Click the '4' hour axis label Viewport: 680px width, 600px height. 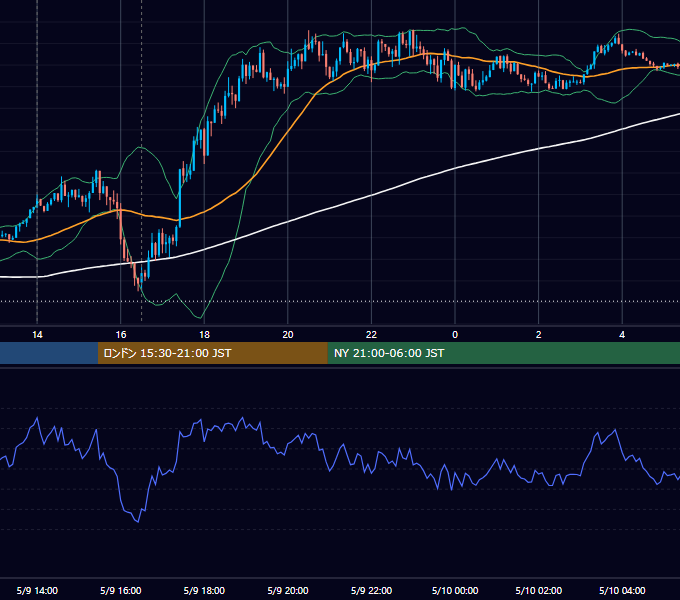tap(622, 335)
